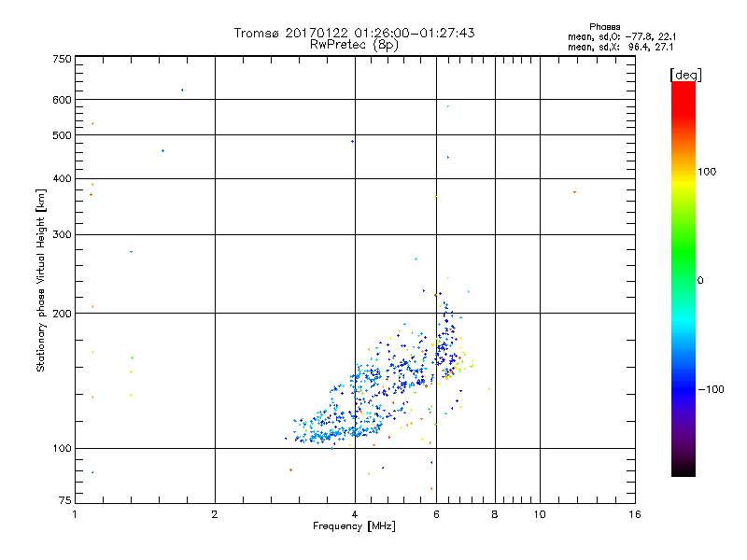Click the x-axis tick label '2'
The image size is (747, 560).
click(215, 514)
